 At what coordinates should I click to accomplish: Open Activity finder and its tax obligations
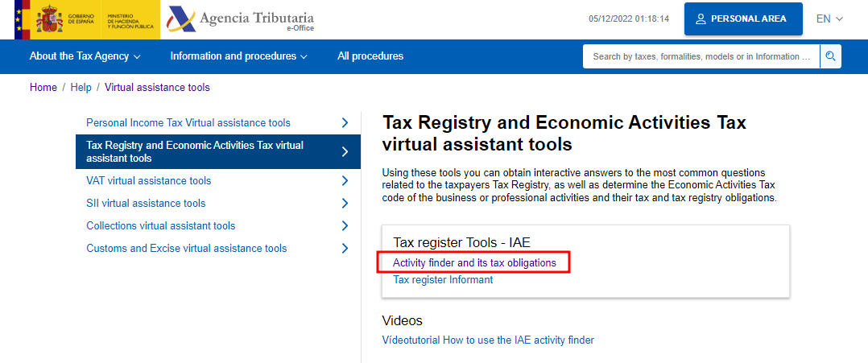pos(474,263)
